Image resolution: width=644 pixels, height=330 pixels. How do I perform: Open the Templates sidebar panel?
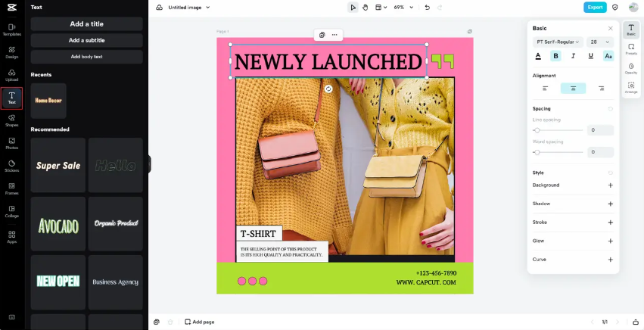point(12,30)
